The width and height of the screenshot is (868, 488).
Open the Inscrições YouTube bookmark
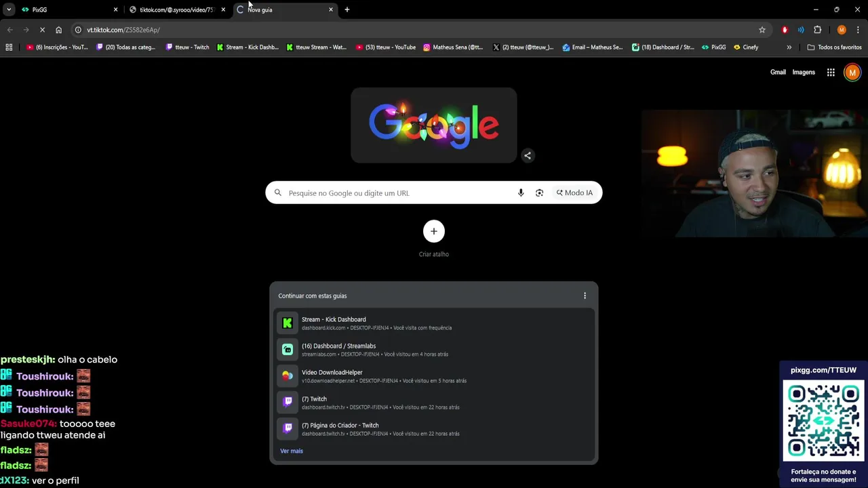57,47
